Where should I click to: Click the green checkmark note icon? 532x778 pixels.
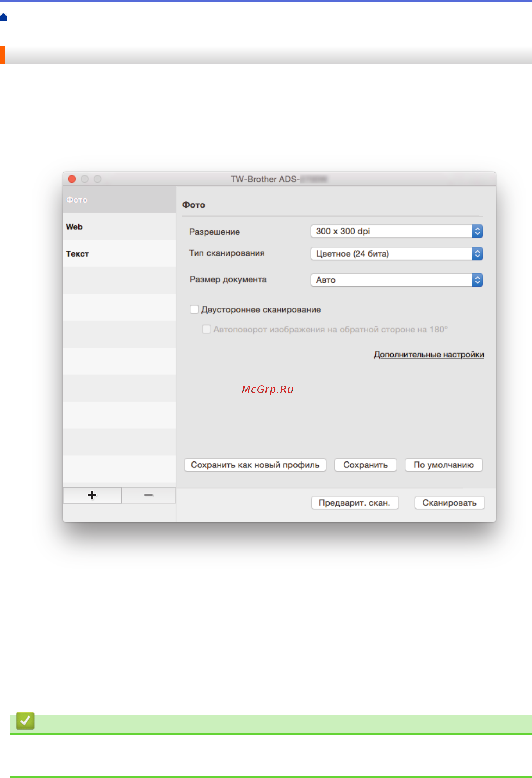[x=25, y=721]
